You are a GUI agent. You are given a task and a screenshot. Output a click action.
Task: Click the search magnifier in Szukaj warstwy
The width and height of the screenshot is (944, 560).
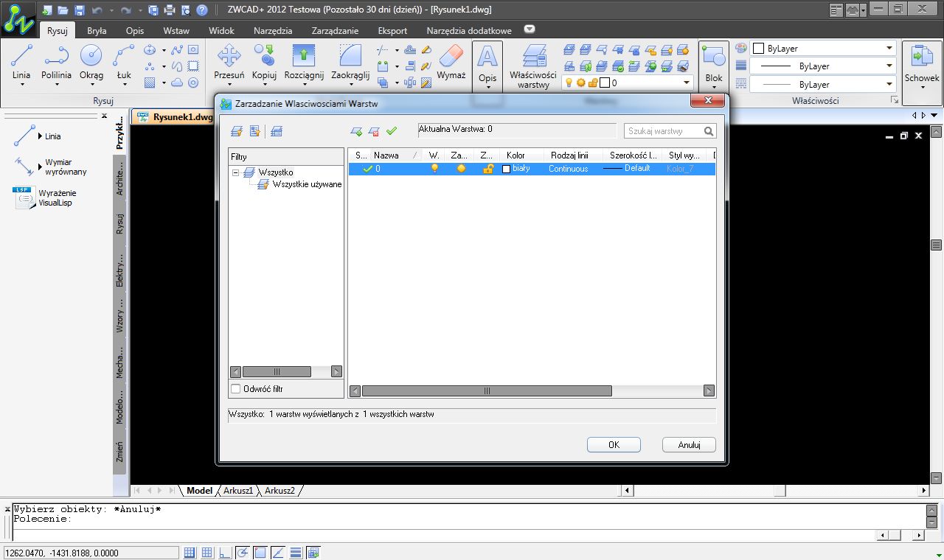(x=709, y=131)
